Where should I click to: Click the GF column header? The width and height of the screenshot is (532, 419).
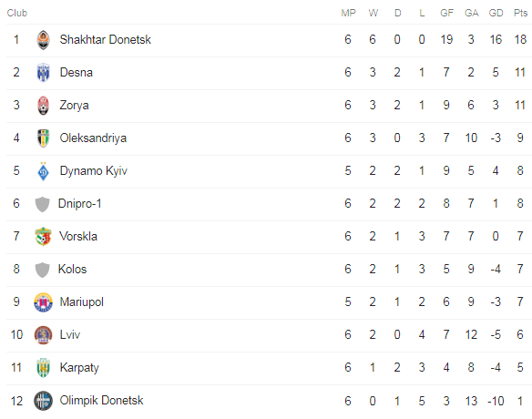click(446, 13)
